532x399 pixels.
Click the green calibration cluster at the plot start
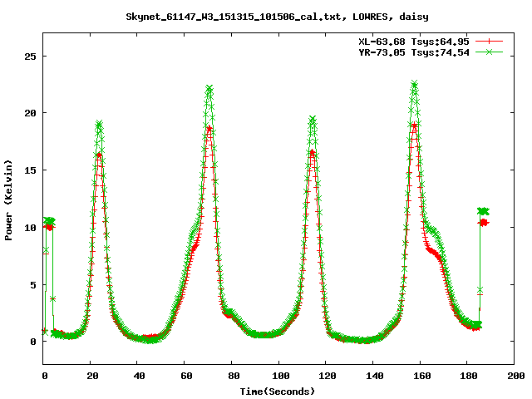tap(49, 221)
